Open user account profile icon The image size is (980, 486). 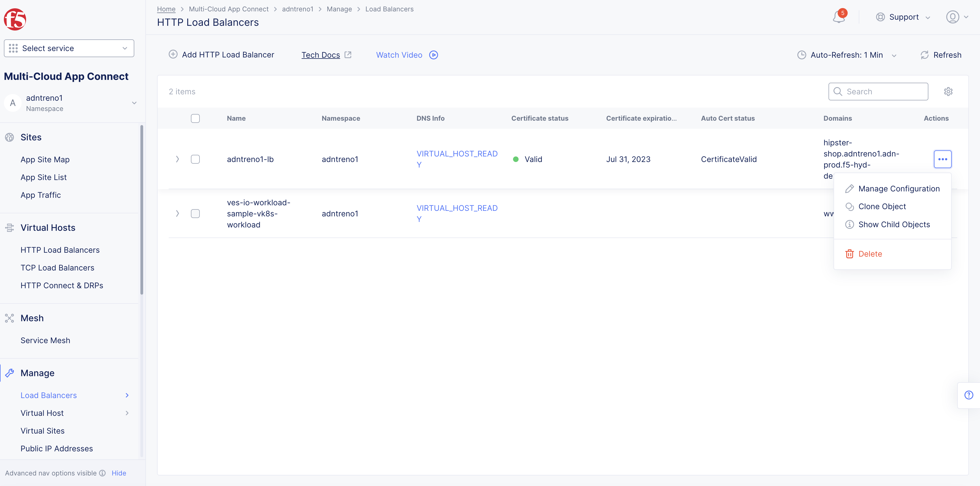(x=952, y=17)
